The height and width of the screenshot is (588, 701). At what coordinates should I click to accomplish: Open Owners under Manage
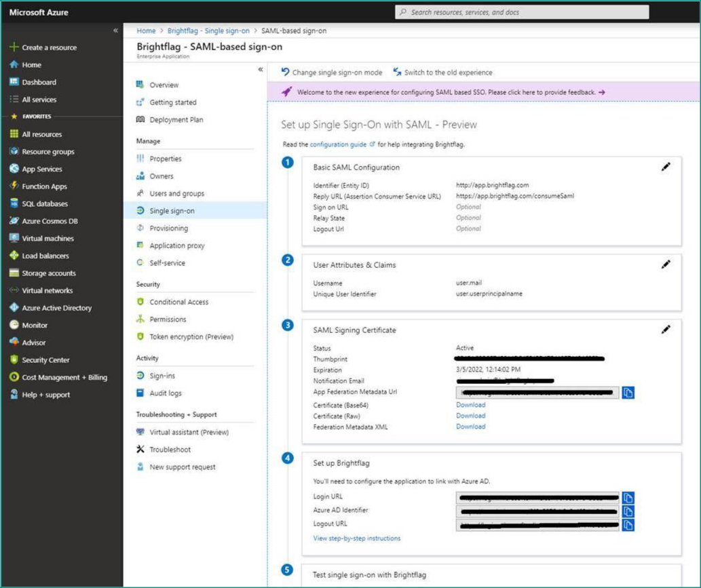tap(162, 176)
